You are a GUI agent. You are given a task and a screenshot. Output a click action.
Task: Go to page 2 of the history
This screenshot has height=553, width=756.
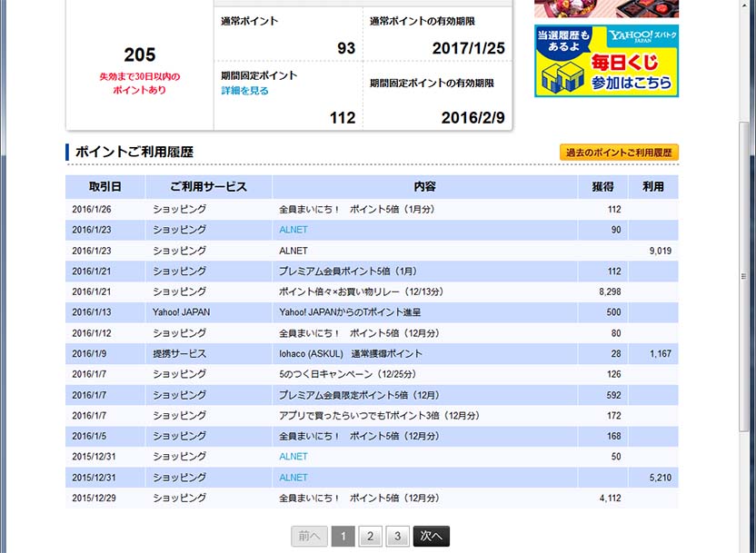(x=370, y=537)
